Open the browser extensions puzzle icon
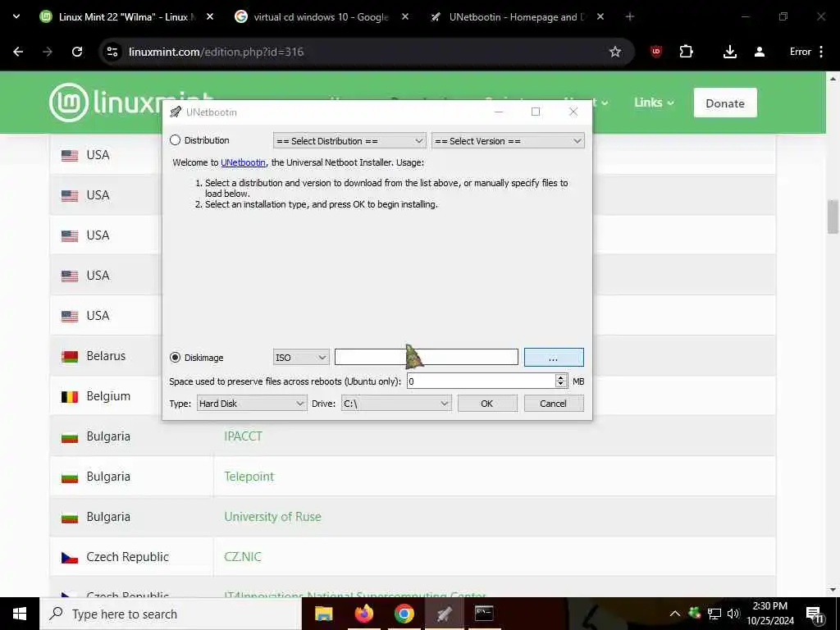Image resolution: width=840 pixels, height=630 pixels. coord(687,52)
